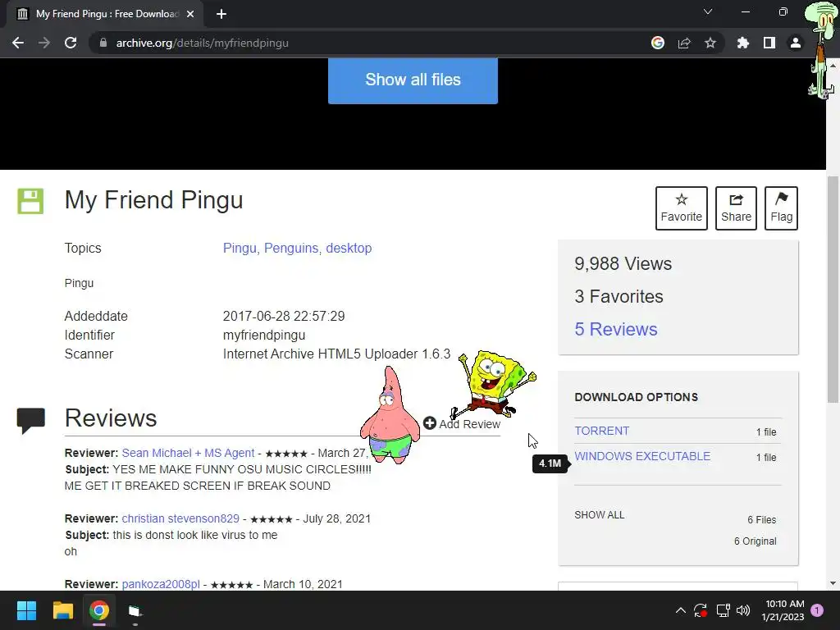The image size is (840, 630).
Task: Click the Show all files button
Action: point(413,80)
